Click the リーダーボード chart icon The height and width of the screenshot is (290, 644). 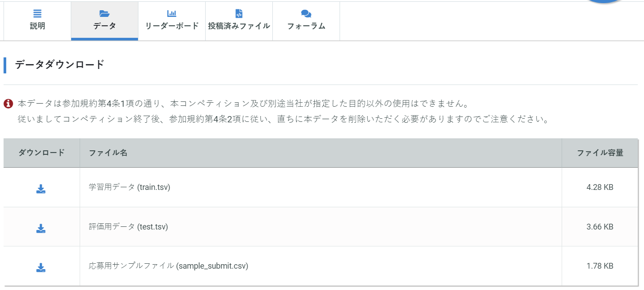pos(172,13)
